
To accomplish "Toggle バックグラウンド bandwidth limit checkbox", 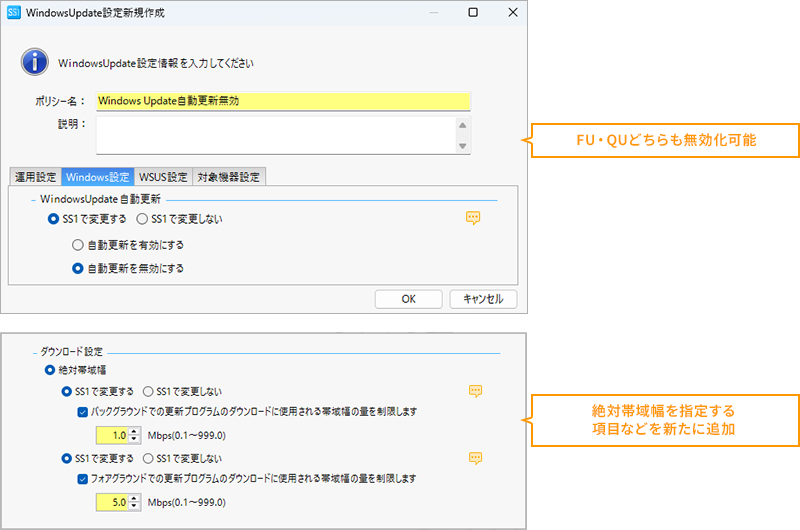I will click(83, 412).
